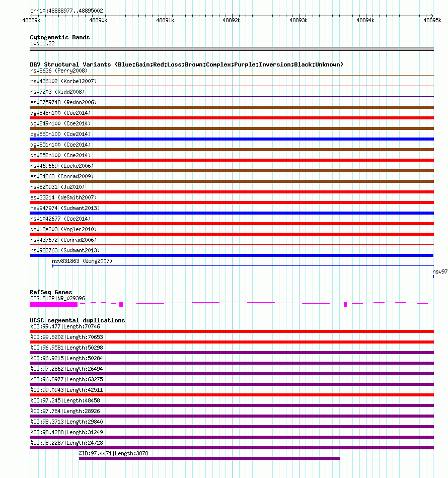Viewport: 448px width, 478px height.
Task: Click the 48891k ruler tick label
Action: point(165,20)
